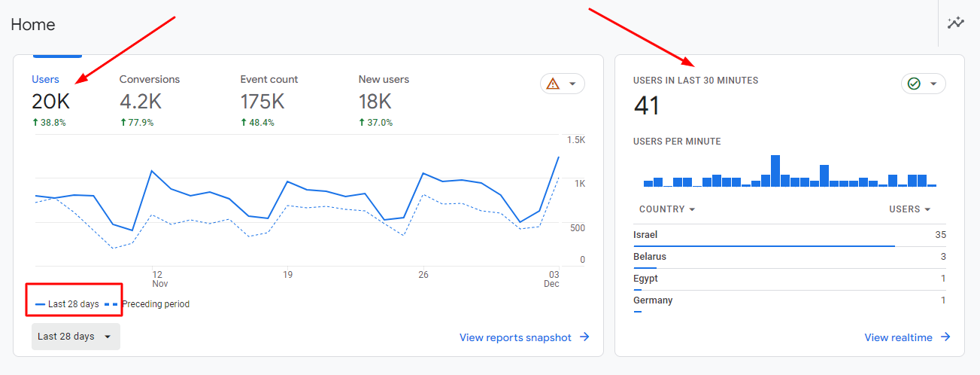Click the arrow beside View realtime

[x=945, y=337]
